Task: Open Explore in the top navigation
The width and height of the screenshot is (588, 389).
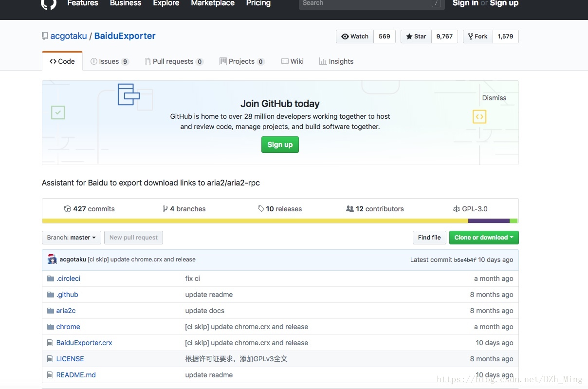Action: pyautogui.click(x=166, y=3)
